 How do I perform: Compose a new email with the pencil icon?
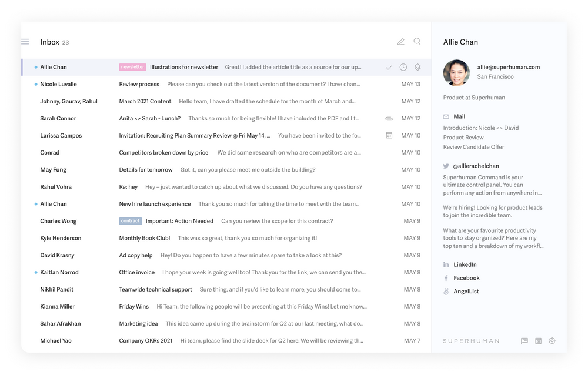pyautogui.click(x=401, y=42)
